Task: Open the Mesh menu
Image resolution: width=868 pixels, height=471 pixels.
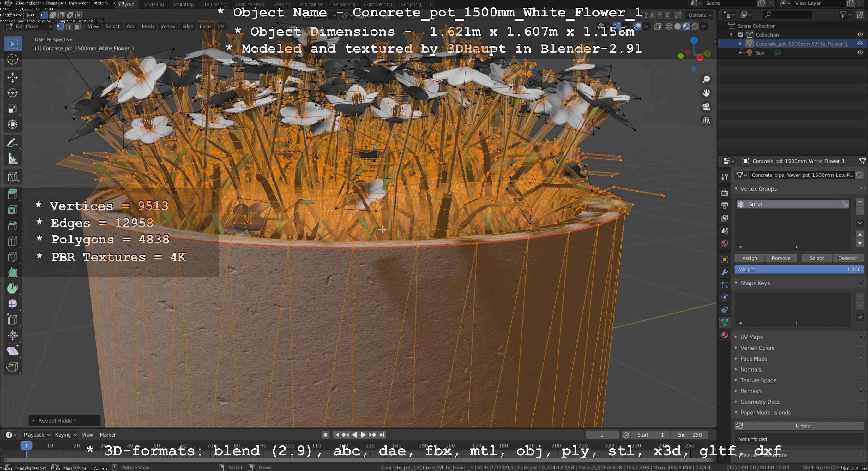Action: pos(148,26)
